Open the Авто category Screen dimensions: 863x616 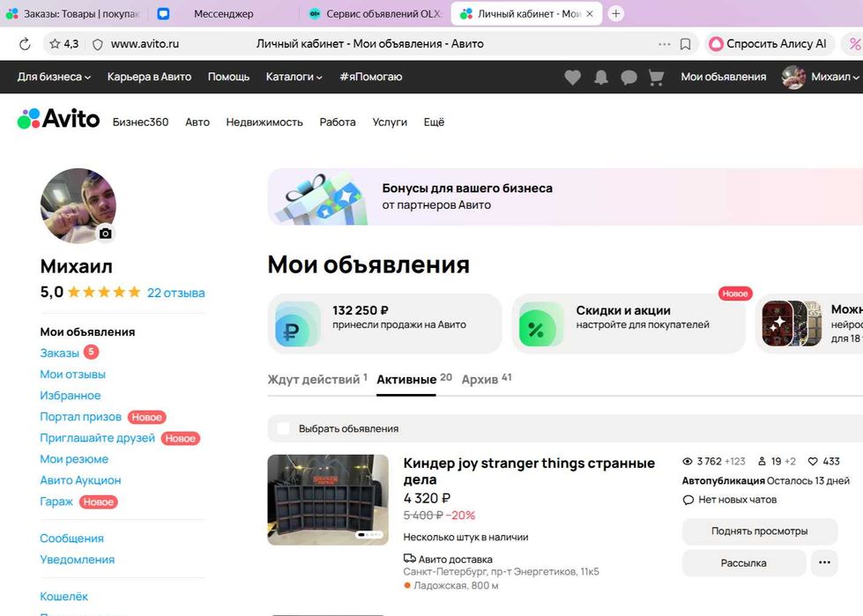(x=197, y=122)
